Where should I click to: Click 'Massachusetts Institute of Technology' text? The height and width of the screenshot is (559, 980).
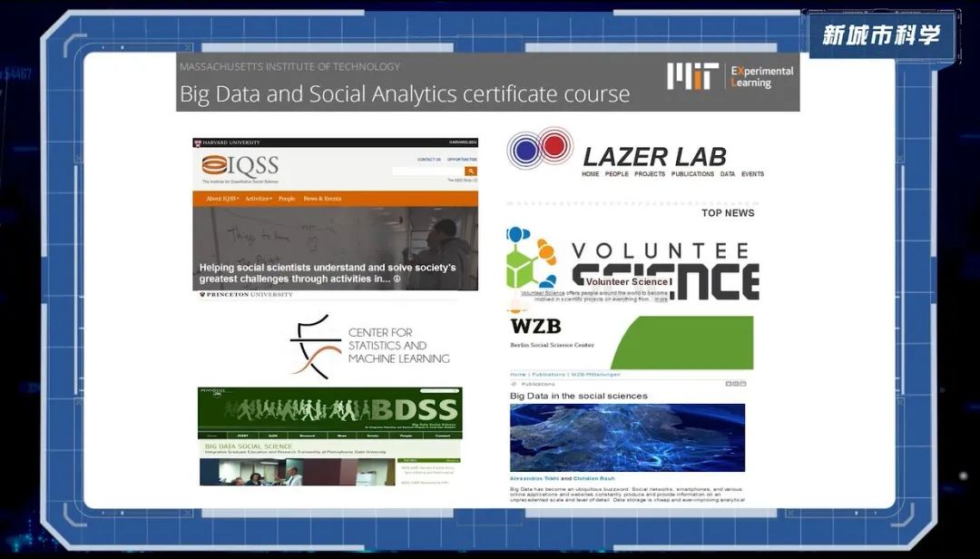[x=290, y=67]
